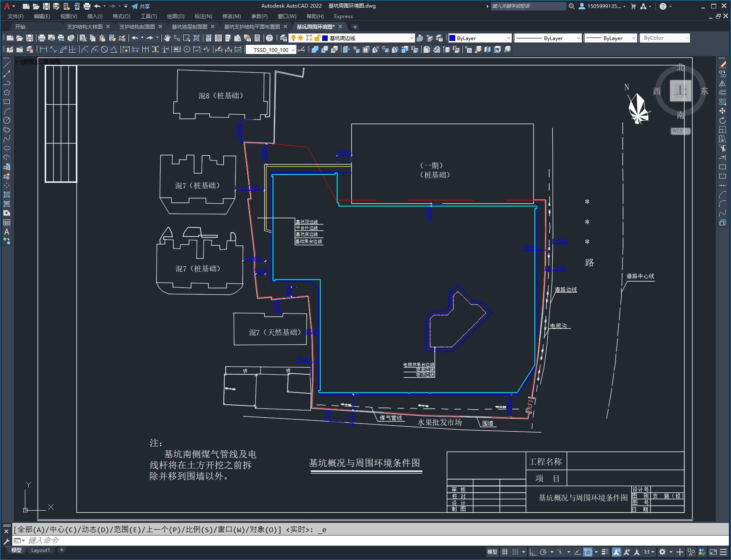Select the Line tool in the draw toolbar
Screen dimensions: 731x560
tap(7, 65)
